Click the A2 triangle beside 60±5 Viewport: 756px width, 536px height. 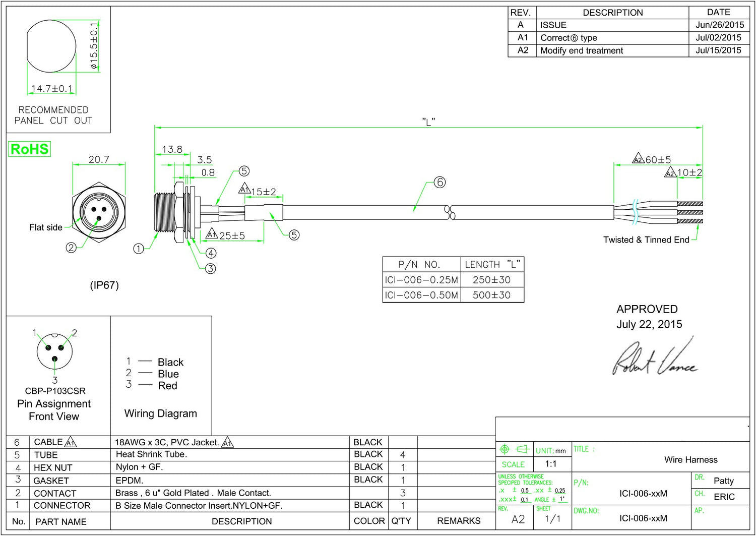point(638,159)
